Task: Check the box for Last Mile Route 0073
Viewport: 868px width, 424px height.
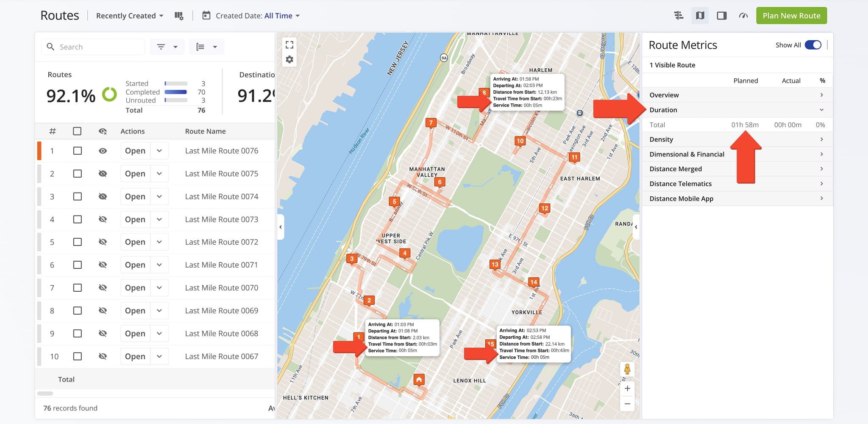Action: [77, 220]
